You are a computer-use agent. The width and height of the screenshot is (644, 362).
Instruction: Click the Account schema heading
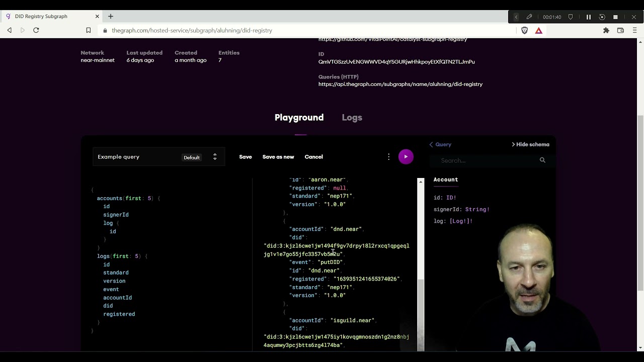(x=446, y=179)
